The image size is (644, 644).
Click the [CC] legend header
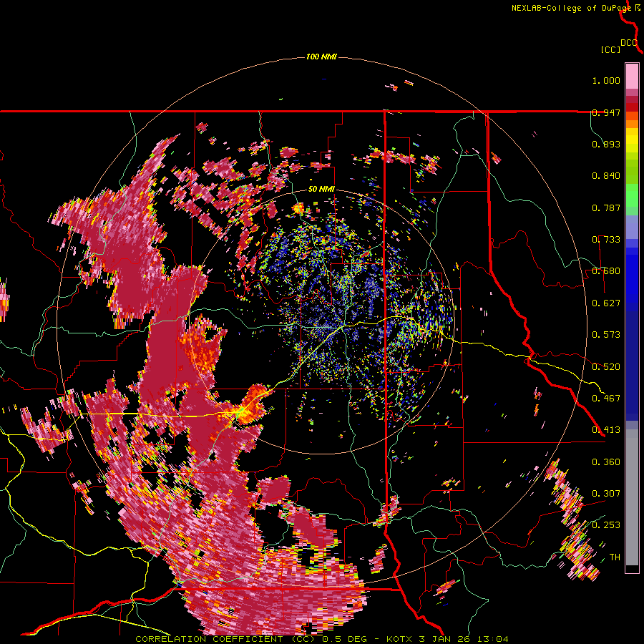click(x=611, y=49)
